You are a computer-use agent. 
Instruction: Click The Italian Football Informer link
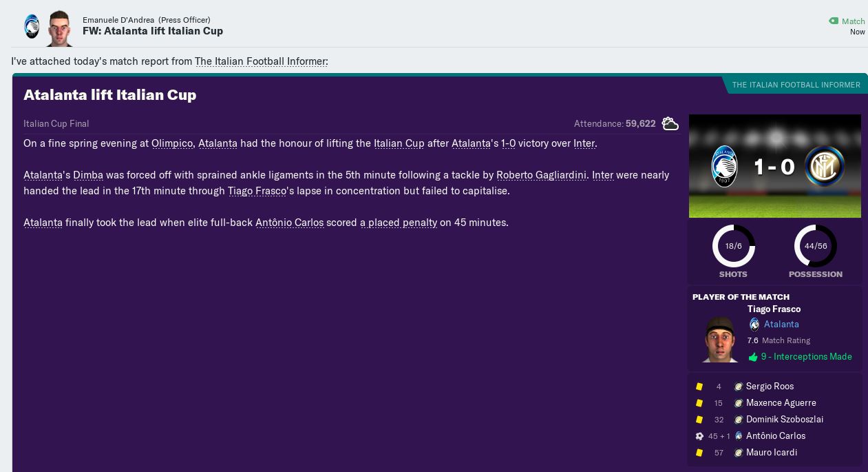(x=261, y=61)
